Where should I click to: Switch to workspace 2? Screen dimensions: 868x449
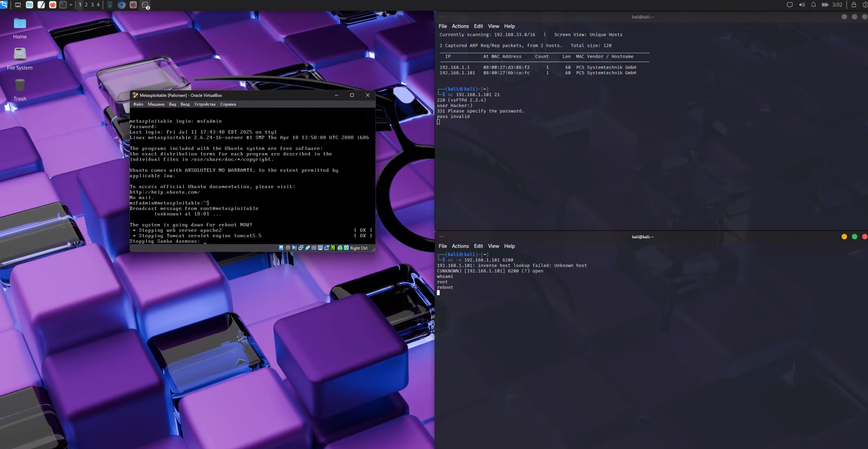pyautogui.click(x=86, y=5)
